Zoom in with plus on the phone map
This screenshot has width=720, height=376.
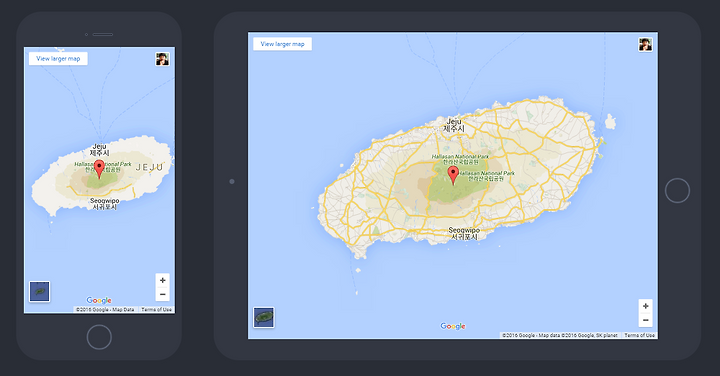[x=163, y=280]
